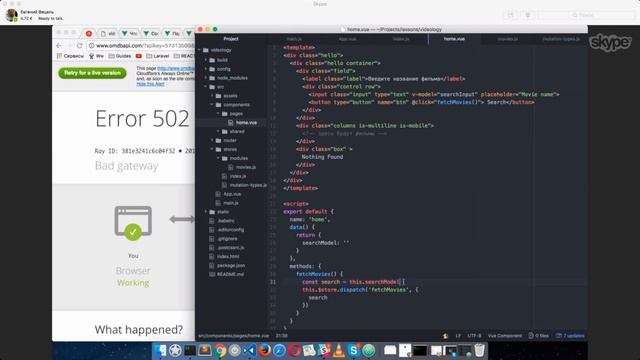This screenshot has width=640, height=360.
Task: Open the Guides bookmarks folder
Action: click(120, 56)
